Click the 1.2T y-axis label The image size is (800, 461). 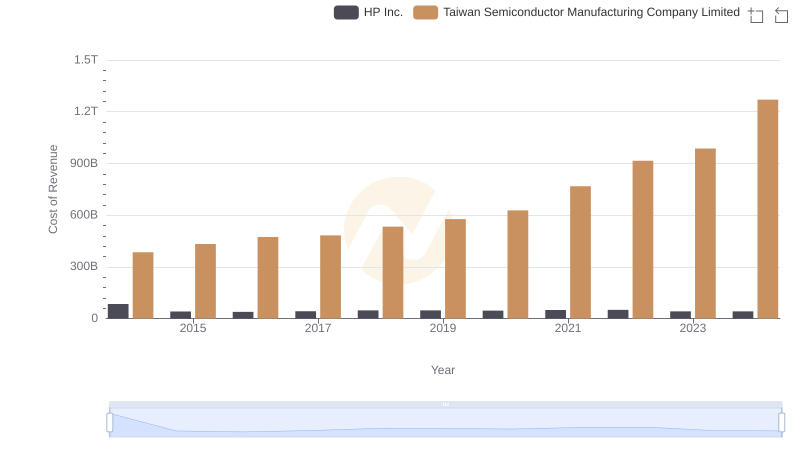pos(86,111)
